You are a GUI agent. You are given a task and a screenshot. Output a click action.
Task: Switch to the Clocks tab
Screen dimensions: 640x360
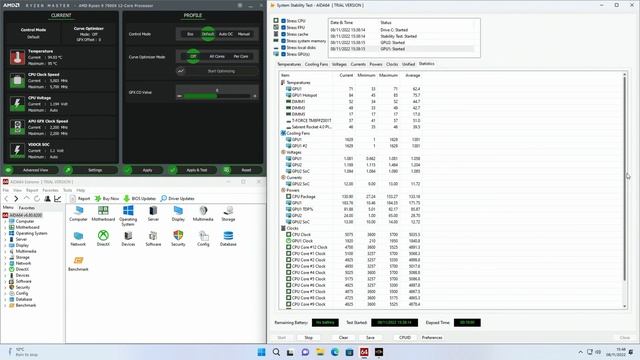(392, 64)
